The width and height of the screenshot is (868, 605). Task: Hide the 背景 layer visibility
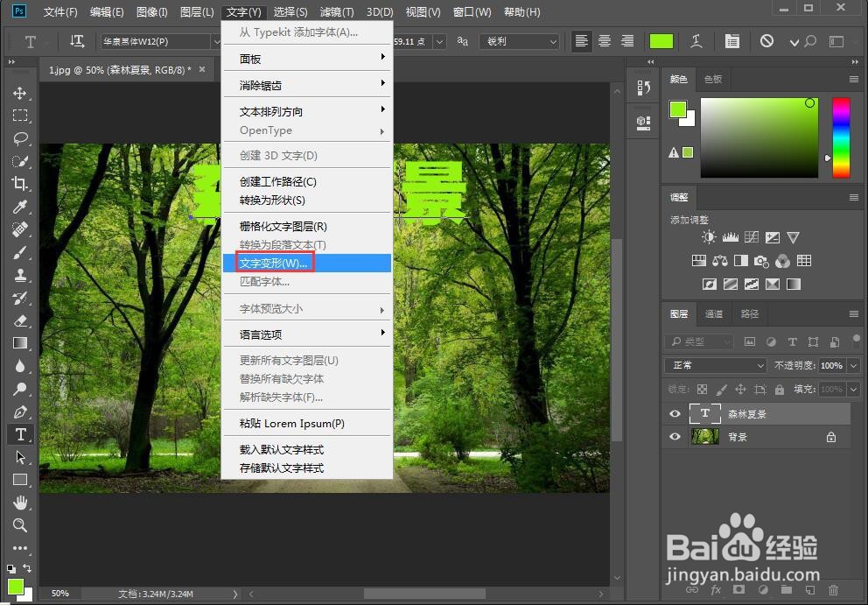click(x=674, y=436)
